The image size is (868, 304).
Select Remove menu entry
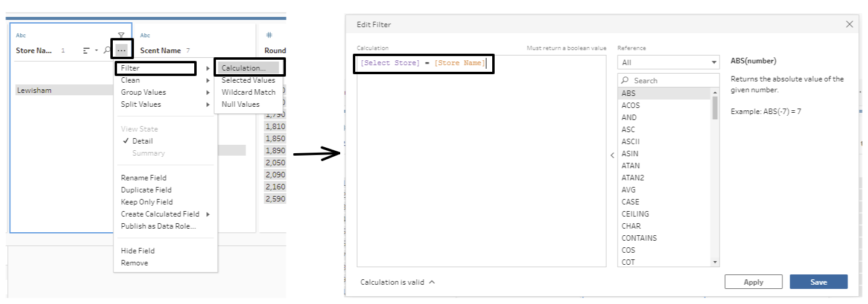(x=165, y=263)
